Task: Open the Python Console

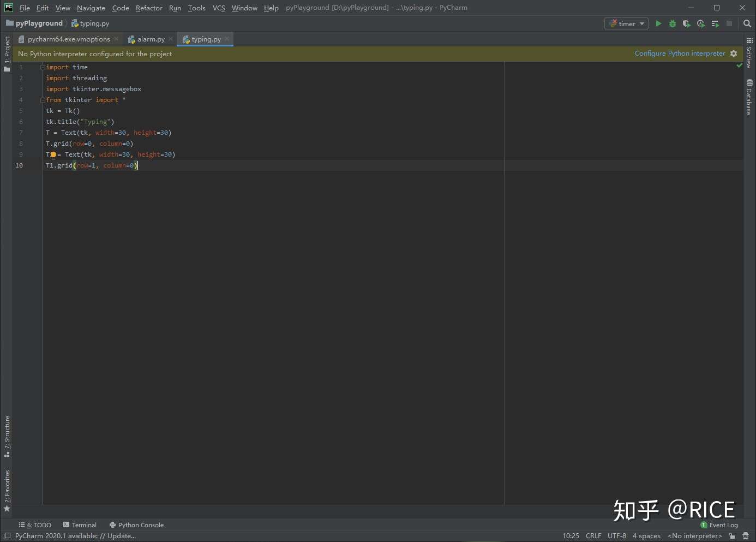Action: 136,525
